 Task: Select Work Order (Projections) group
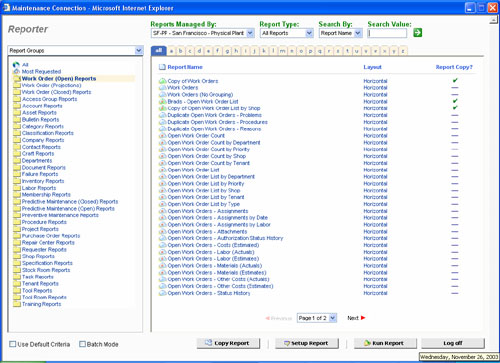click(x=51, y=85)
